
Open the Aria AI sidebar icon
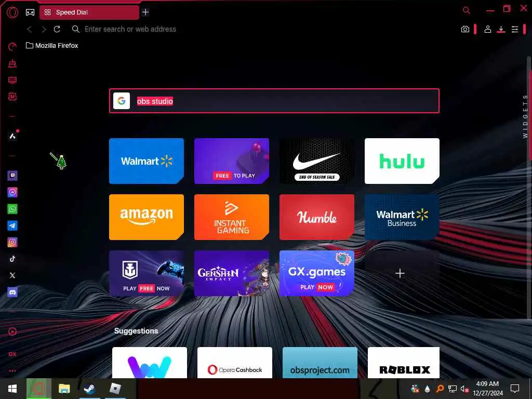12,136
